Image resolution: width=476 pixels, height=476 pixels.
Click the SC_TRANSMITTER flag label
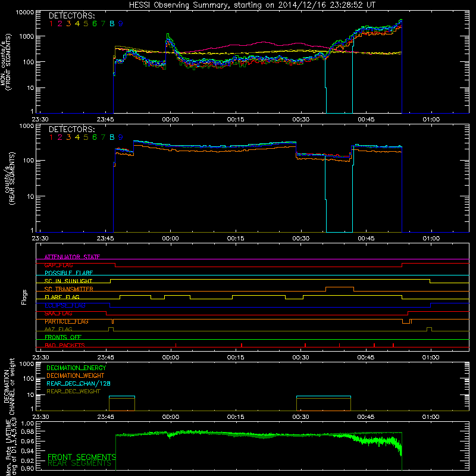tap(69, 289)
